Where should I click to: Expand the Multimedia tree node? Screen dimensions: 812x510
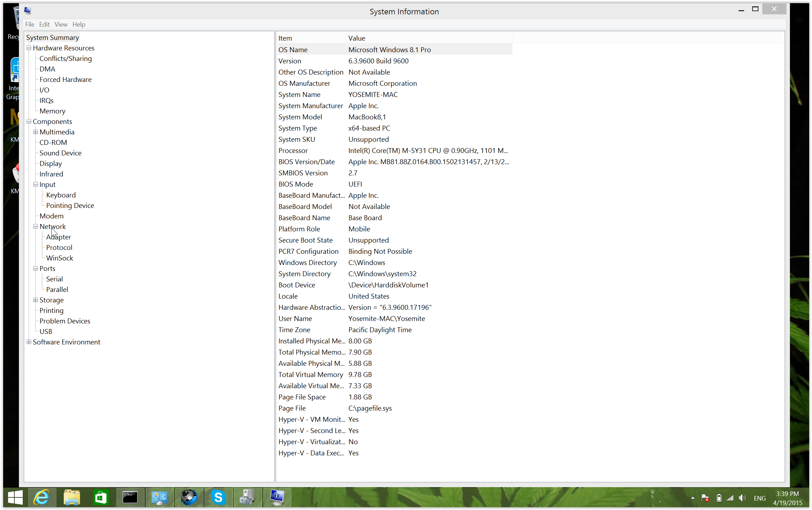[35, 132]
